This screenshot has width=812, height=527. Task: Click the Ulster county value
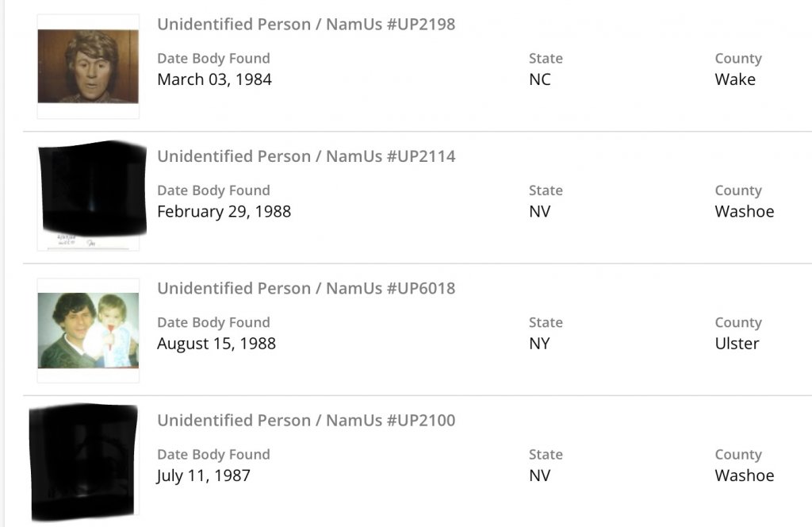(x=737, y=344)
